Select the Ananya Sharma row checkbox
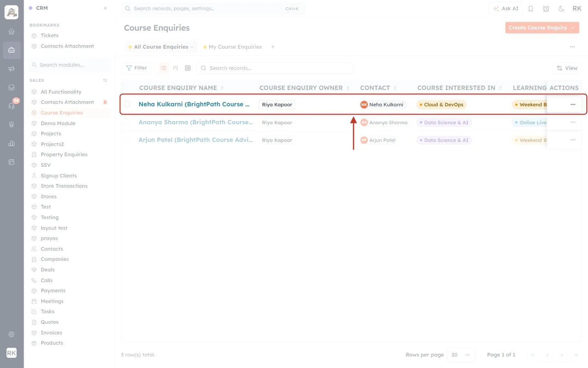588x368 pixels. pos(127,122)
